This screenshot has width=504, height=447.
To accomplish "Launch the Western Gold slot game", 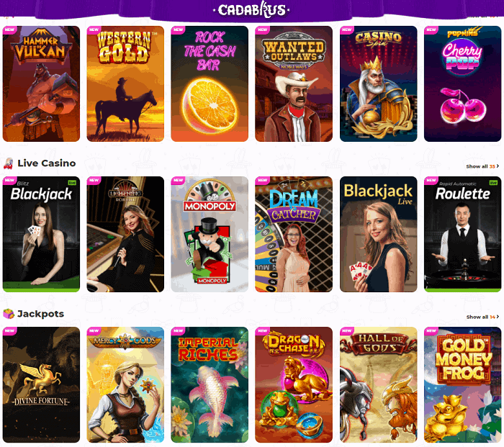I will click(x=125, y=84).
